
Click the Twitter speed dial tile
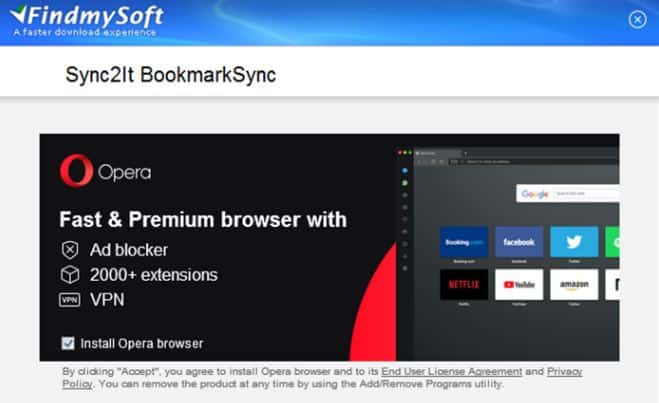tap(574, 242)
